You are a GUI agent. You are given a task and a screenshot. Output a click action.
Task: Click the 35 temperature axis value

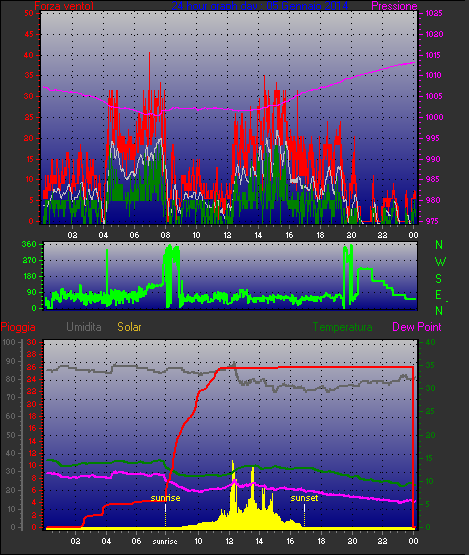coord(430,365)
